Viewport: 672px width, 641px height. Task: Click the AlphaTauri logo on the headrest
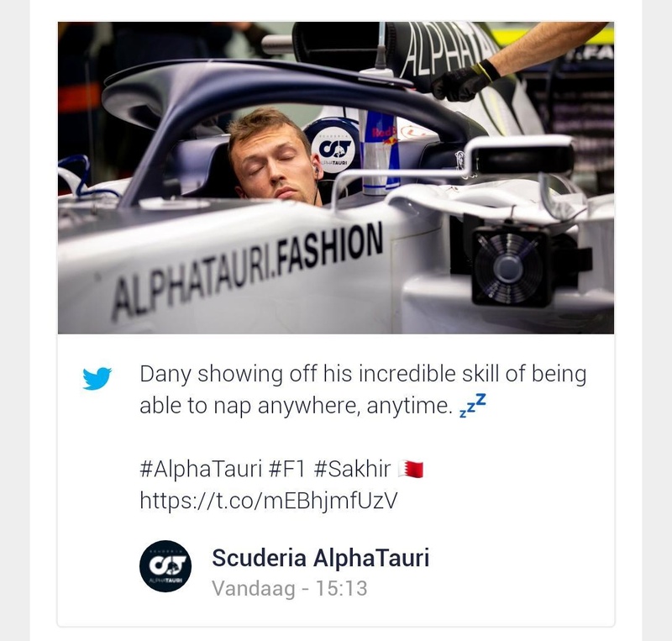(334, 150)
